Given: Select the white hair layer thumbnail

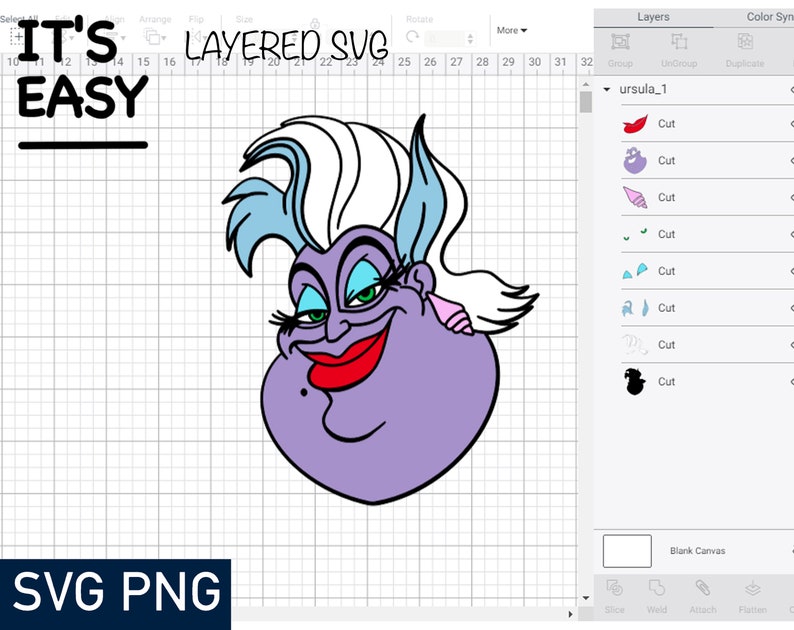Looking at the screenshot, I should 635,344.
